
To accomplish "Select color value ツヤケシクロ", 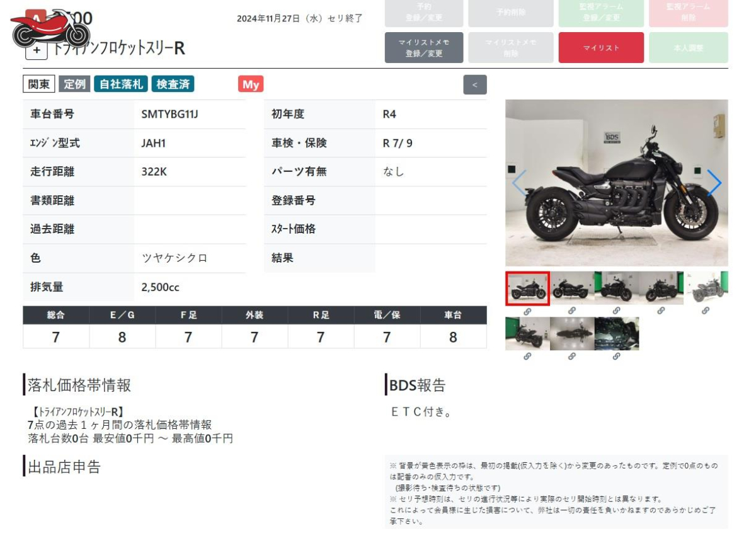I will [175, 258].
